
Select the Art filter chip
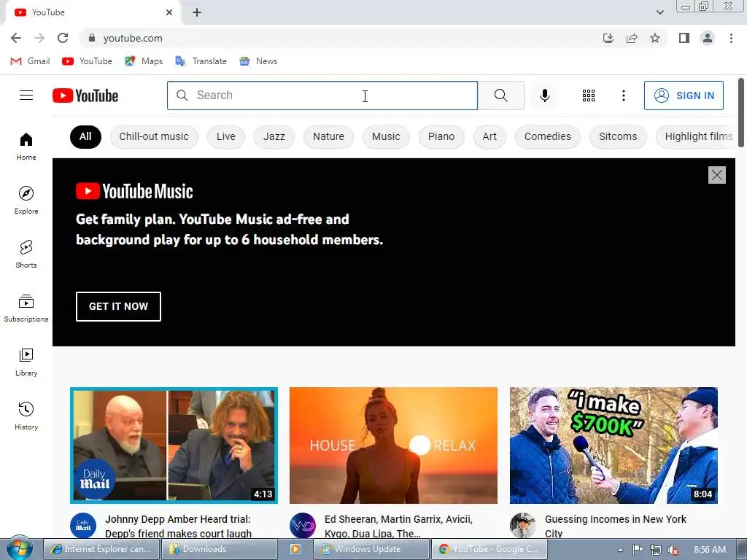tap(489, 136)
